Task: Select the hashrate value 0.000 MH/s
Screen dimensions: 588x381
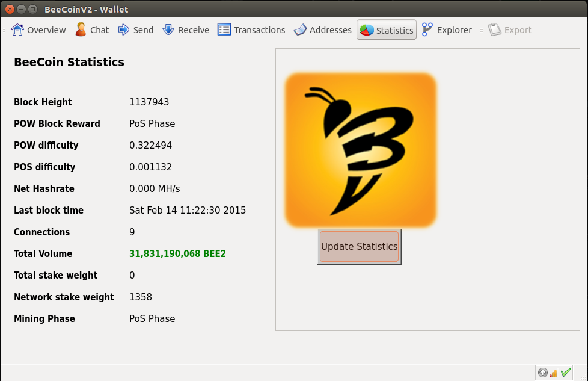Action: coord(155,189)
